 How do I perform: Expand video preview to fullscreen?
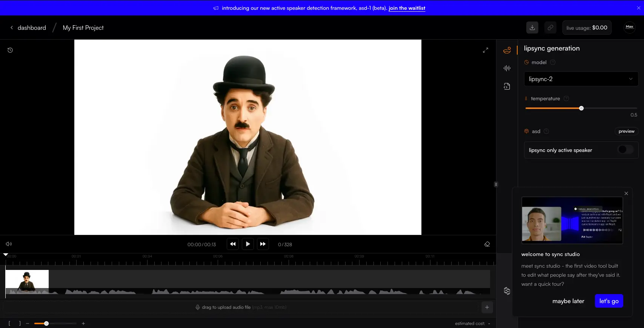(486, 50)
